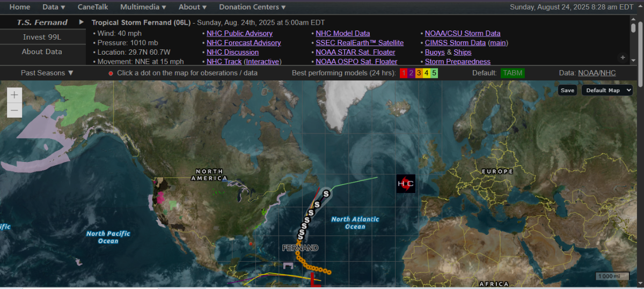Click the Wind: 40 mph reading
This screenshot has width=644, height=289.
coord(119,33)
